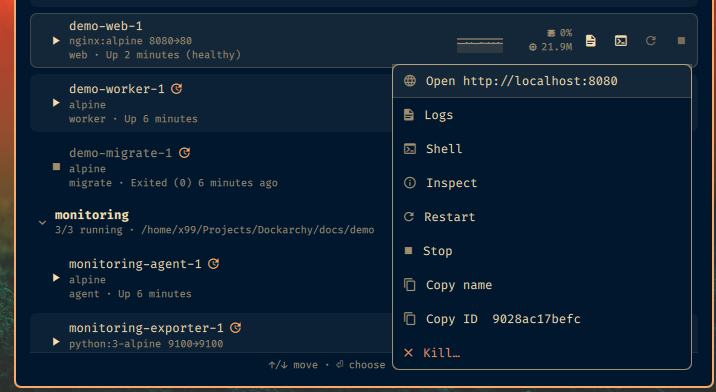Click the restart-policy badge beside demo-worker-1
This screenshot has height=392, width=716.
[x=177, y=89]
